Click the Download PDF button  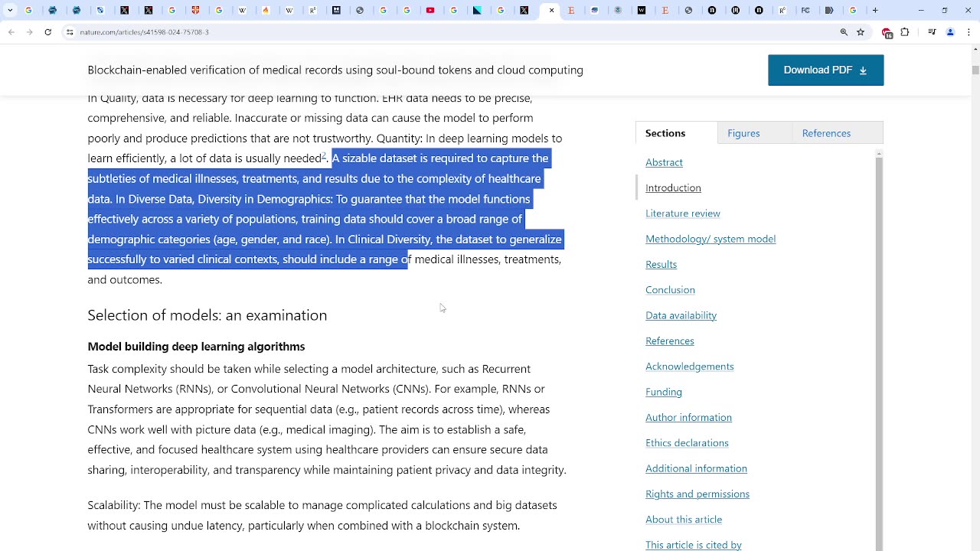click(825, 70)
